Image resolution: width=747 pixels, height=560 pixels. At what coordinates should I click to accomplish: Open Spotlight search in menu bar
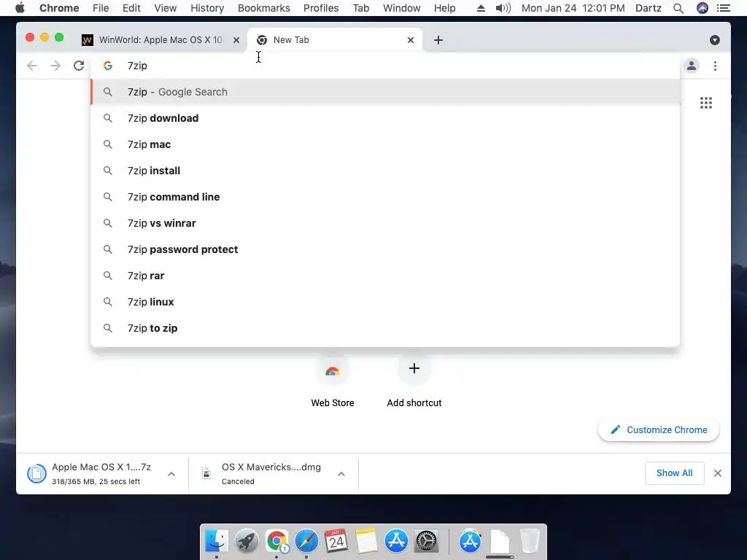pyautogui.click(x=678, y=8)
